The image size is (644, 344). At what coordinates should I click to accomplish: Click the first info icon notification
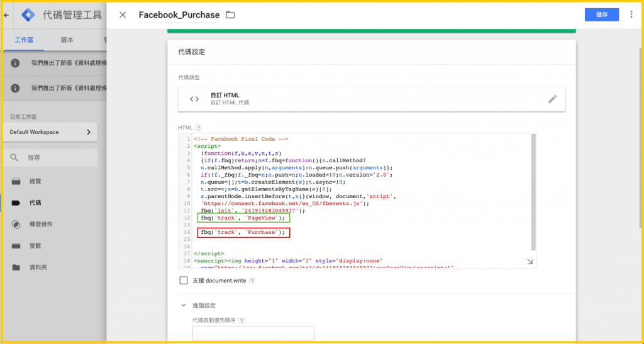pyautogui.click(x=15, y=64)
